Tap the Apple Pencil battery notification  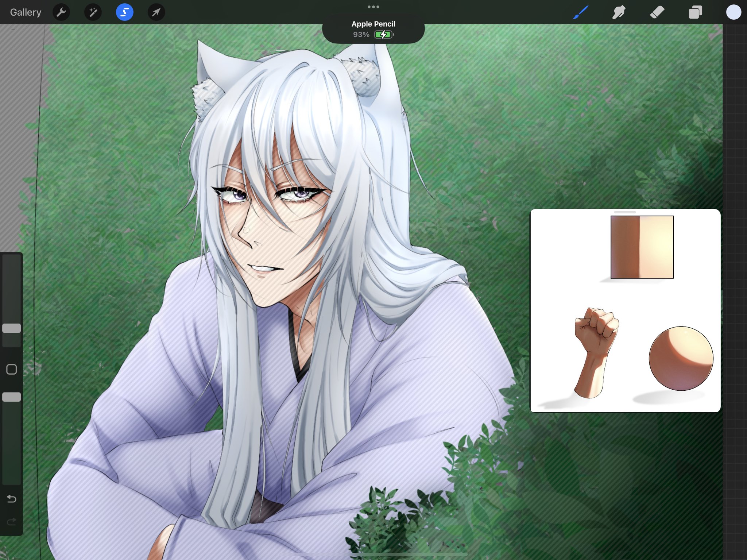point(373,29)
